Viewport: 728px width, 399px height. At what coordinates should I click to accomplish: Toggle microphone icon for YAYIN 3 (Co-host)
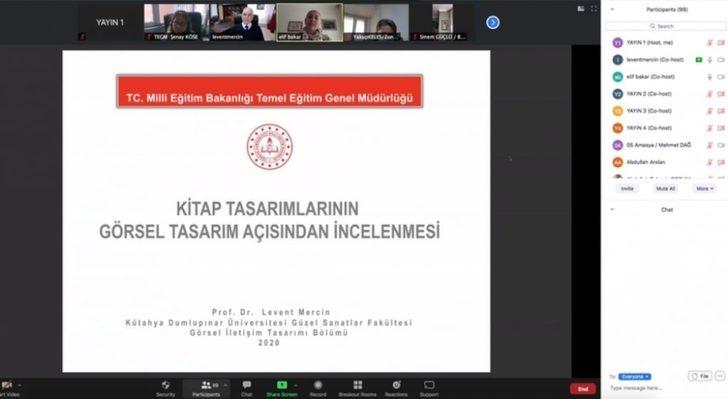click(709, 111)
